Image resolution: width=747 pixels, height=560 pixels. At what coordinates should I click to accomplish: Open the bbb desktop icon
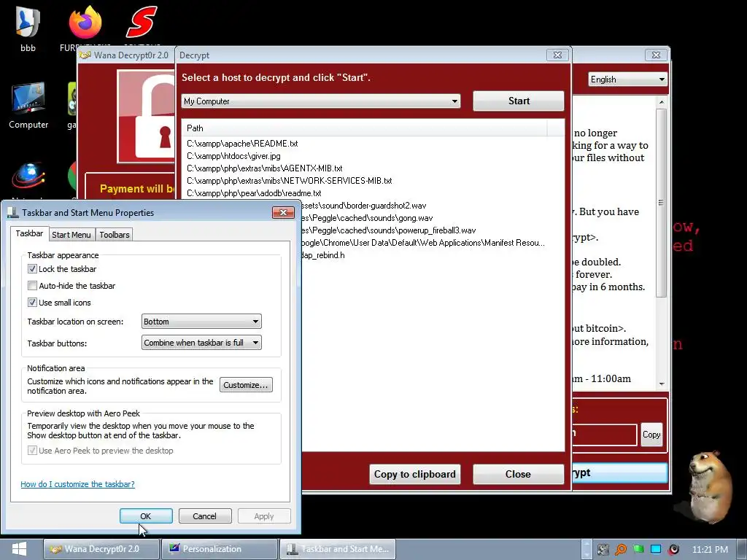pyautogui.click(x=28, y=28)
